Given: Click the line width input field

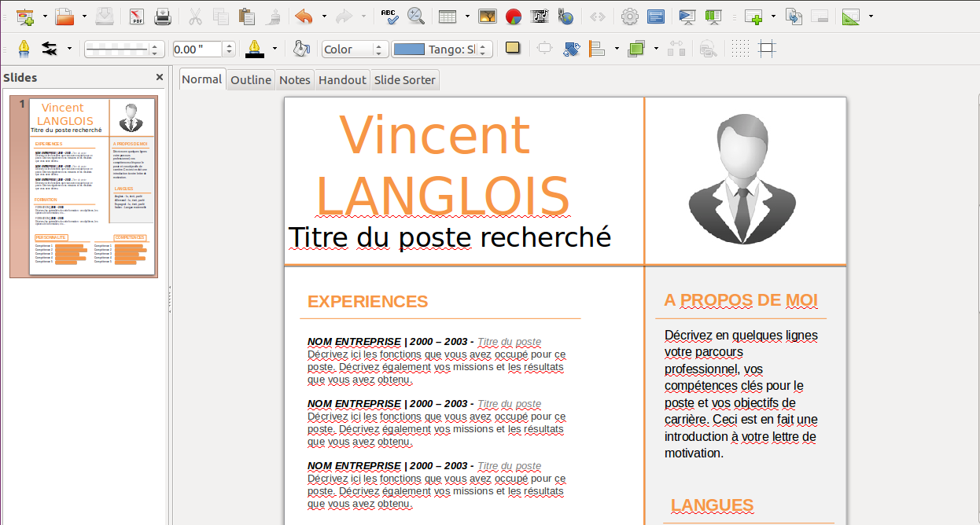Looking at the screenshot, I should [197, 49].
